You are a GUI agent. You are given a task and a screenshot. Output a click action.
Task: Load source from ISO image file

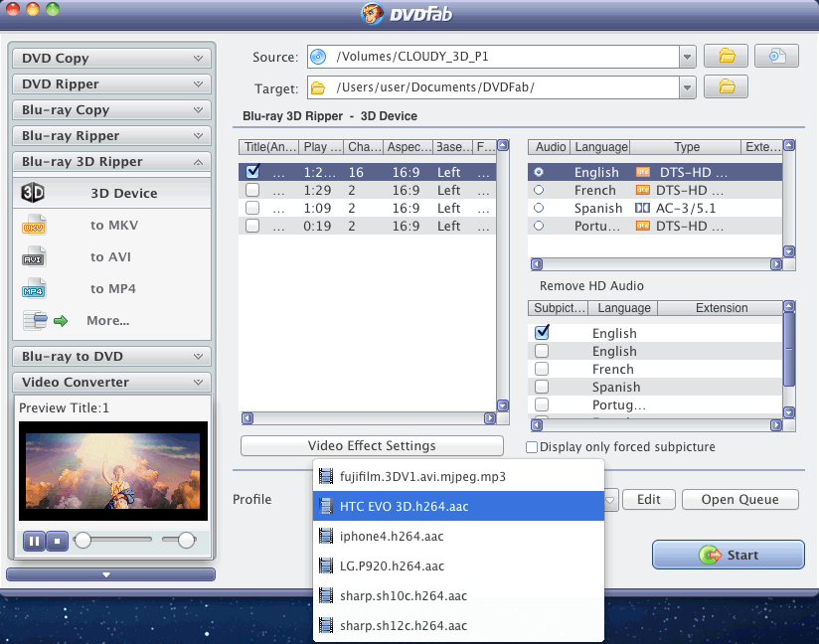click(776, 56)
